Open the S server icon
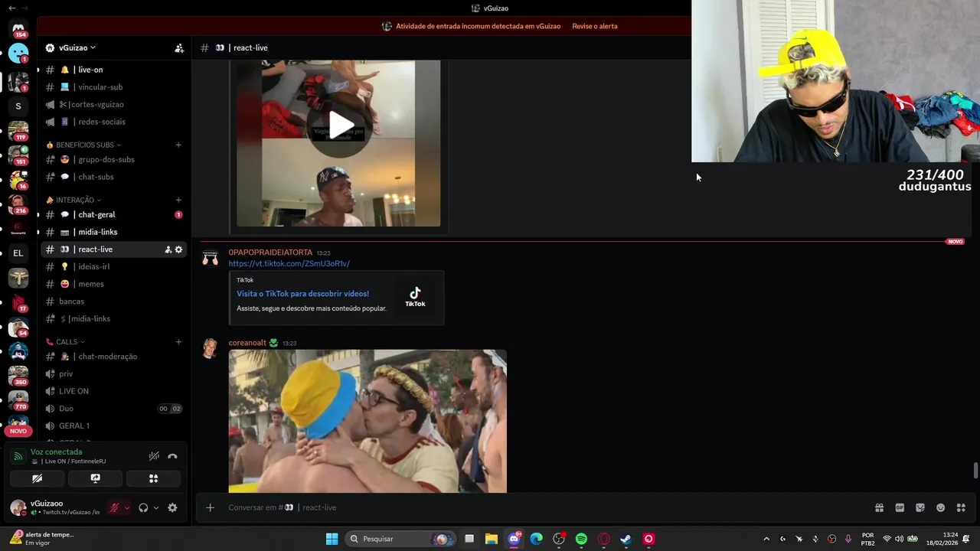980x551 pixels. (18, 106)
